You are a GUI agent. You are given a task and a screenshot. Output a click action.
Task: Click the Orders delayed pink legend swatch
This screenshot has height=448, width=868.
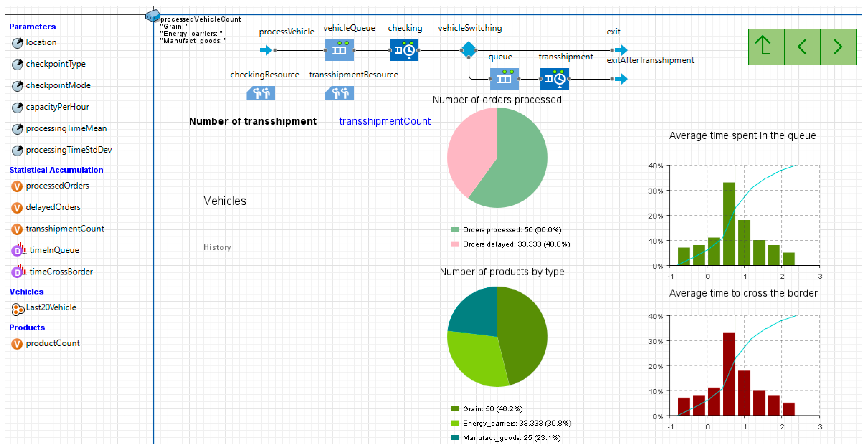455,244
